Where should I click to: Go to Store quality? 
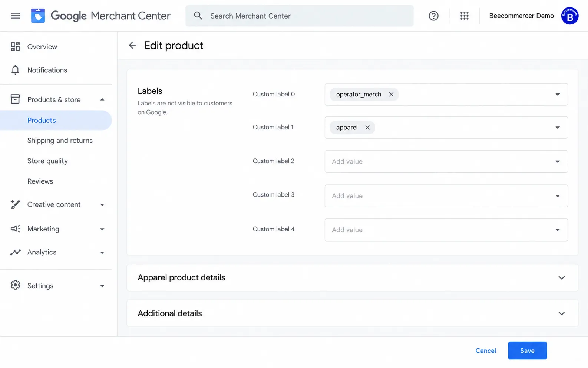click(x=47, y=161)
